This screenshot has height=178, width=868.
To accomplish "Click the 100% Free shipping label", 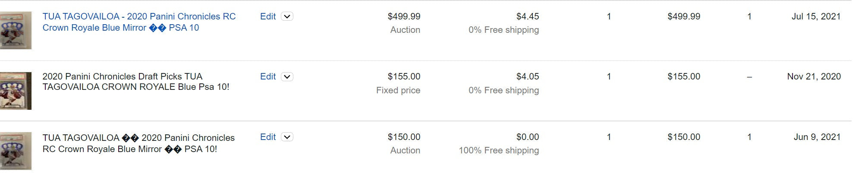I will tap(499, 150).
